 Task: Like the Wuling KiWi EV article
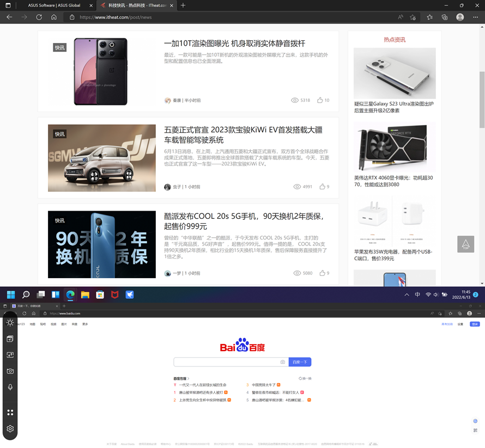322,187
